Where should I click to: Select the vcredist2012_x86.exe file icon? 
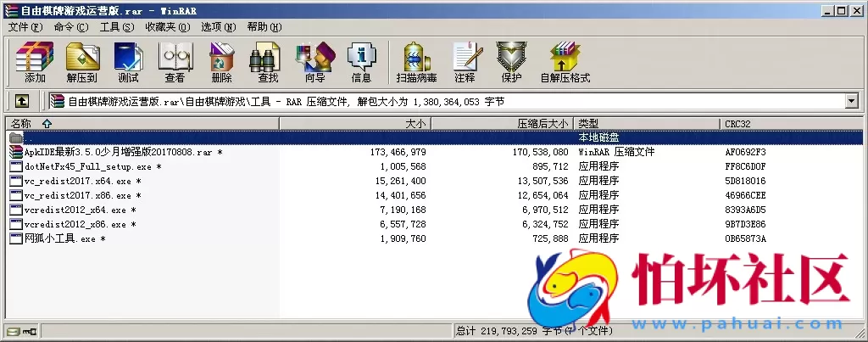click(x=16, y=224)
